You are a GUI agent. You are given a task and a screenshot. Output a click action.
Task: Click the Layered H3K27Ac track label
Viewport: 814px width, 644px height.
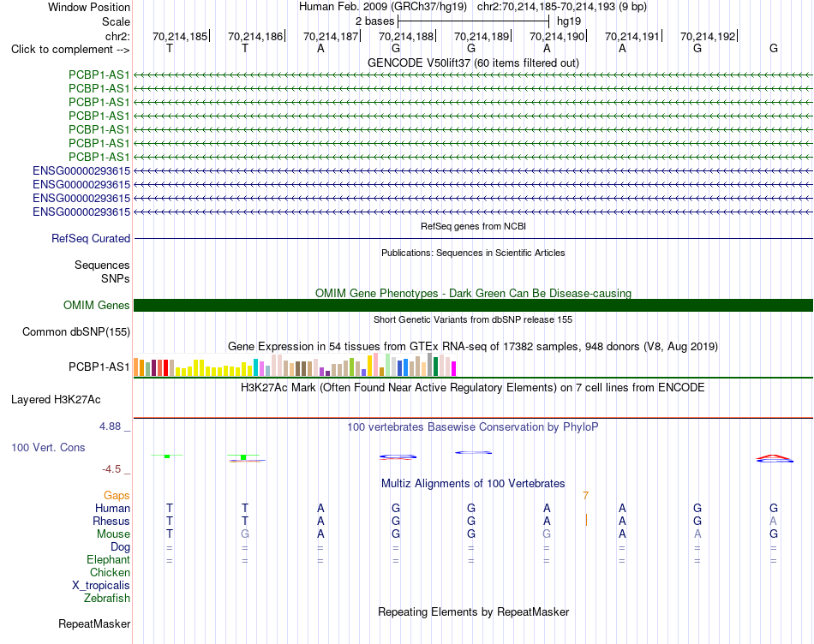pyautogui.click(x=56, y=400)
